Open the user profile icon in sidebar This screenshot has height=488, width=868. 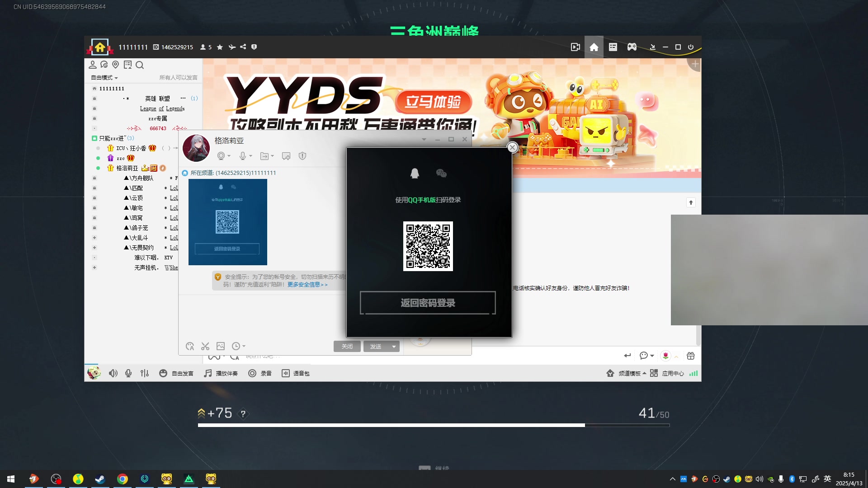pyautogui.click(x=93, y=65)
